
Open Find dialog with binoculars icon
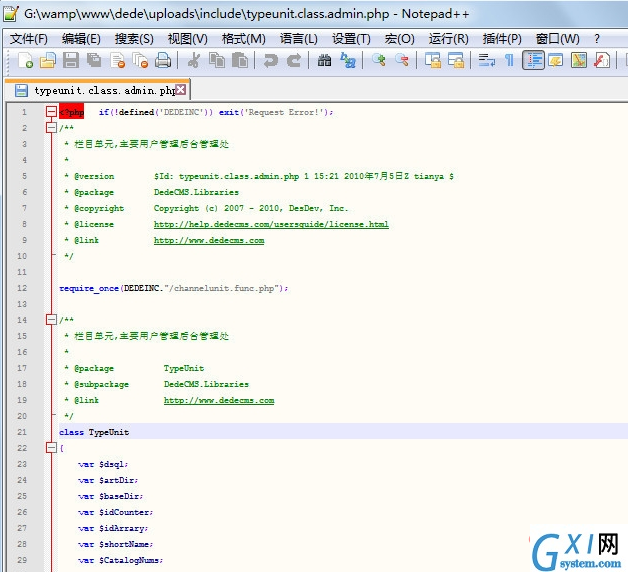point(324,60)
